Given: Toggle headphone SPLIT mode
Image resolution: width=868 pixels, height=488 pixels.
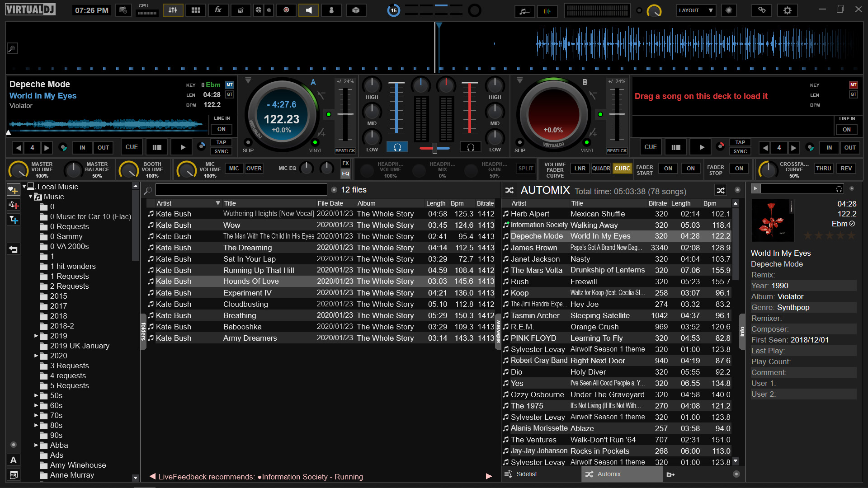Looking at the screenshot, I should [526, 169].
